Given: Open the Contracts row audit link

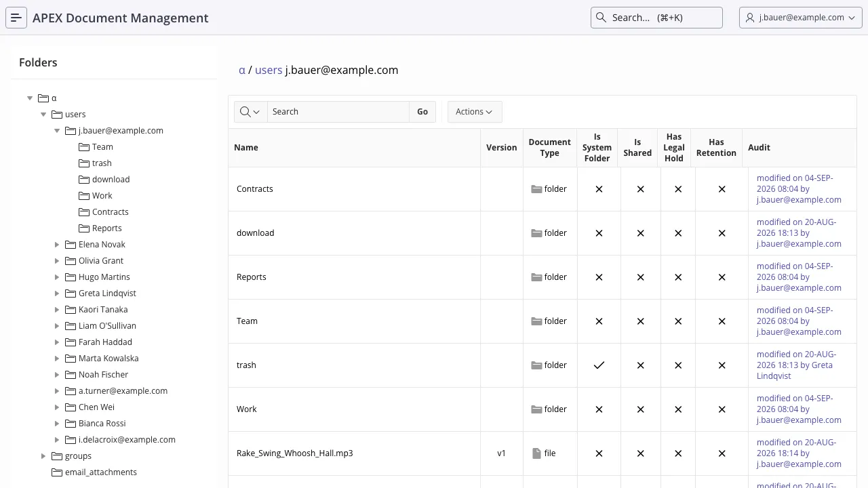Looking at the screenshot, I should tap(799, 189).
